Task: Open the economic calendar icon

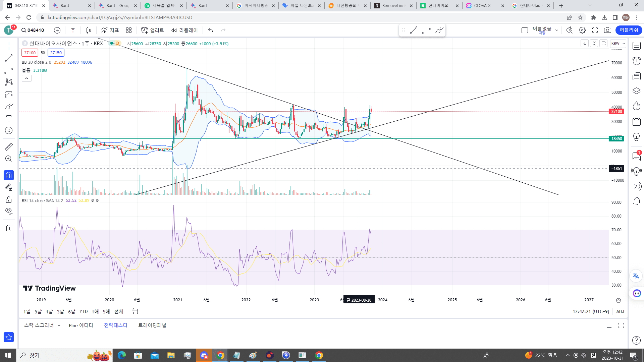Action: click(x=637, y=121)
